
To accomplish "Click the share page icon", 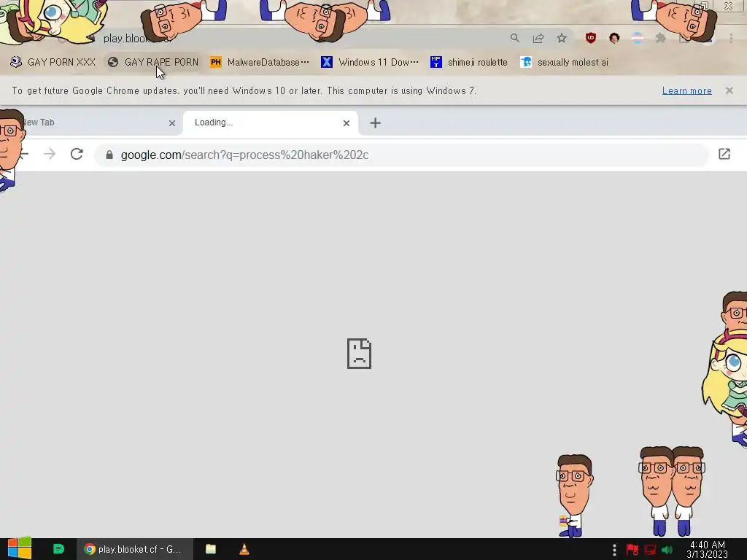I will click(x=538, y=38).
